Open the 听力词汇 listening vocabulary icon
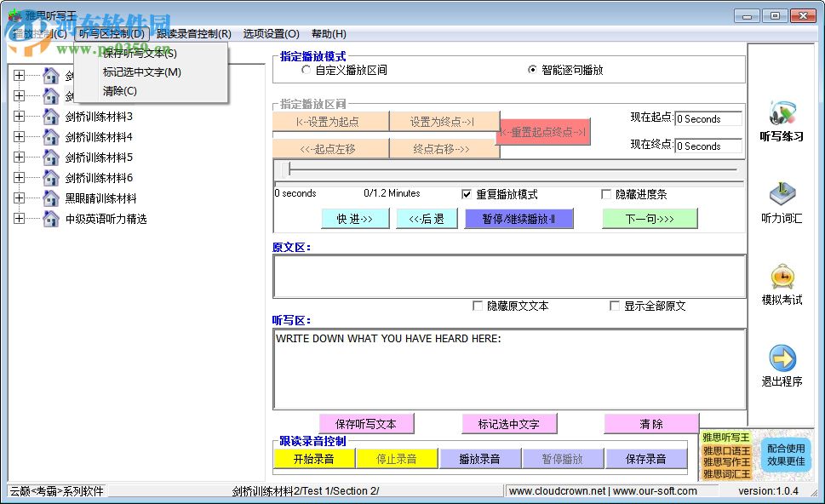Viewport: 825px width, 504px height. point(782,194)
